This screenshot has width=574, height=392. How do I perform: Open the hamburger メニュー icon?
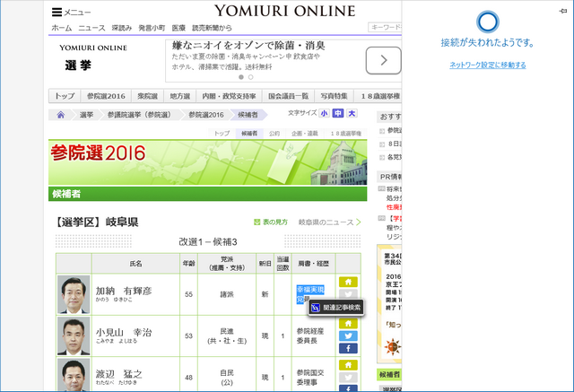pos(57,13)
